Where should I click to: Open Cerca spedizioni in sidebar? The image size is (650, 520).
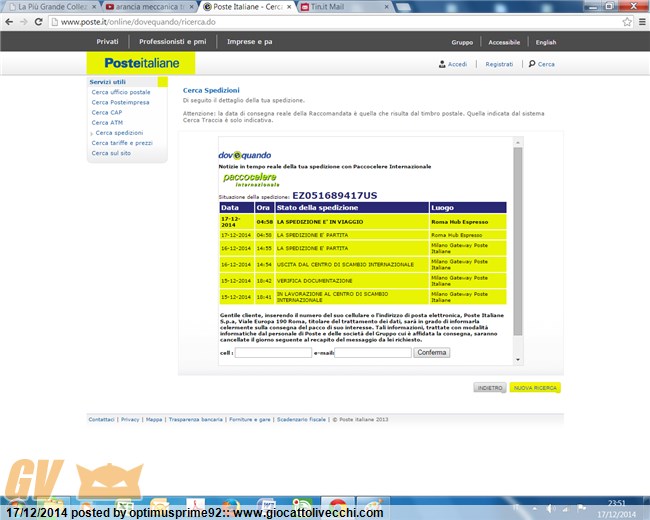click(x=119, y=133)
